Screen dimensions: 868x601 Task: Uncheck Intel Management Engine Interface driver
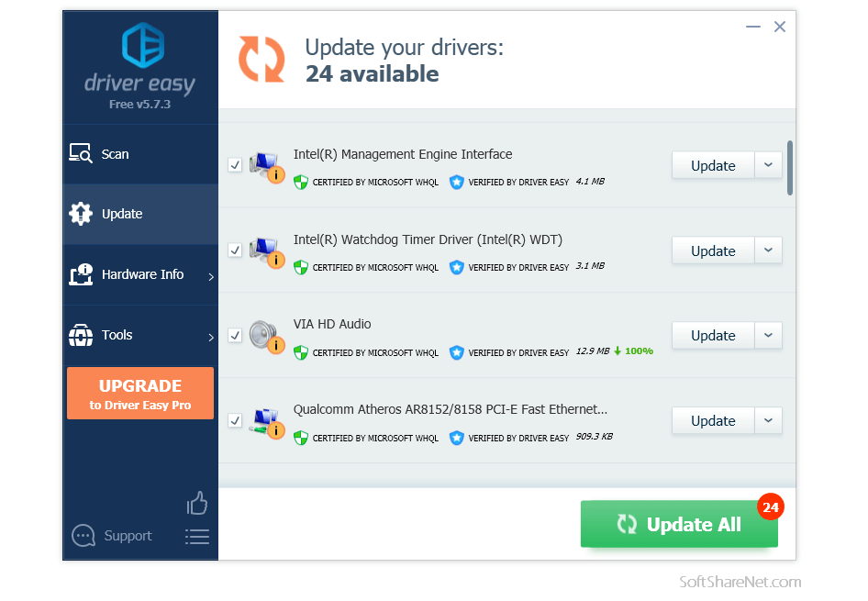tap(235, 165)
